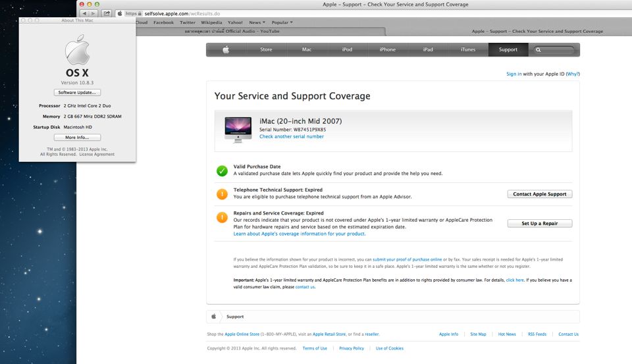Click the Safari forward arrow button
The width and height of the screenshot is (632, 364).
click(x=93, y=13)
